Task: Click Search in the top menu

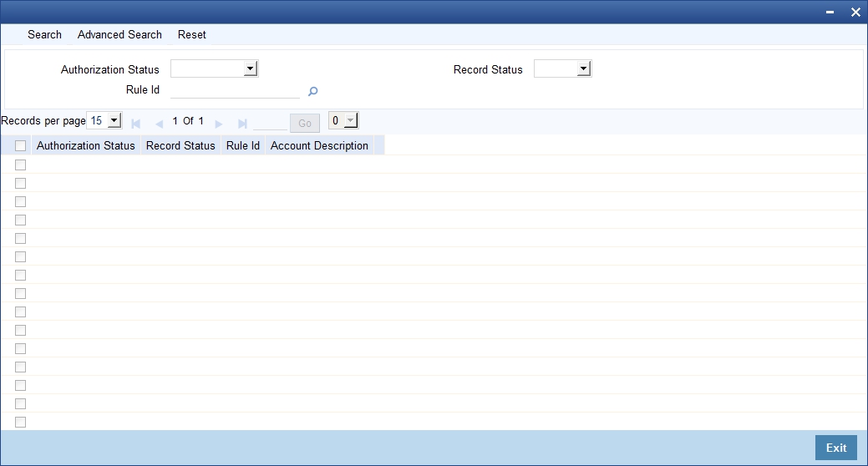Action: 45,34
